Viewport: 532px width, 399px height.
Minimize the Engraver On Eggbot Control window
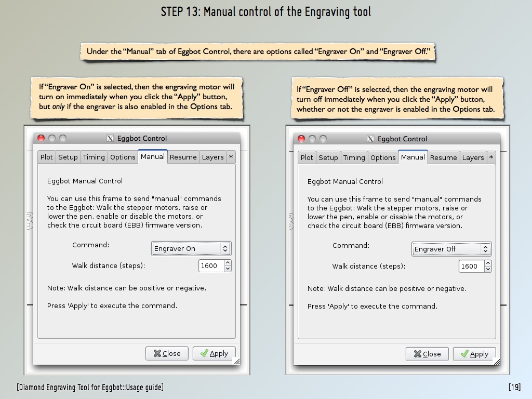[52, 138]
